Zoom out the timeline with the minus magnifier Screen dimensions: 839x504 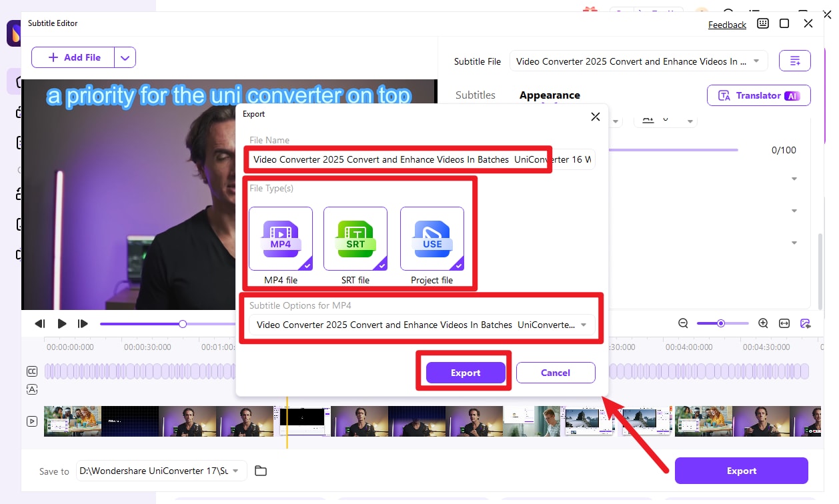(683, 323)
